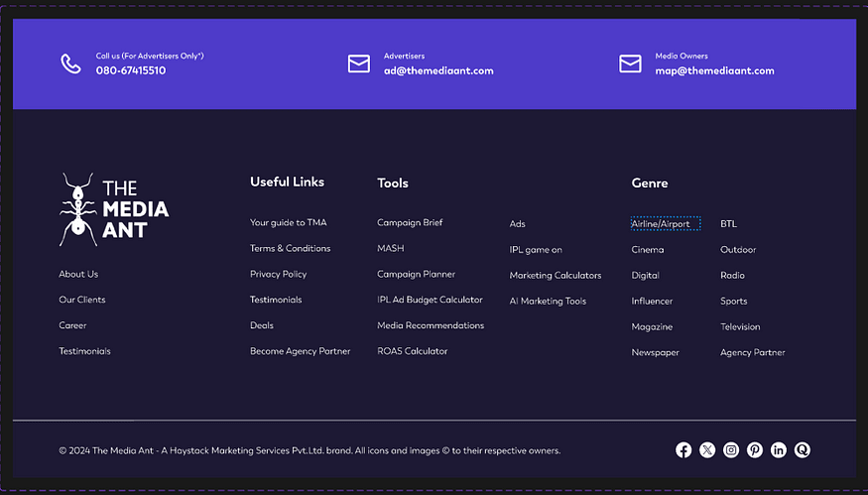Select the BTL genre
The image size is (868, 495).
click(728, 223)
